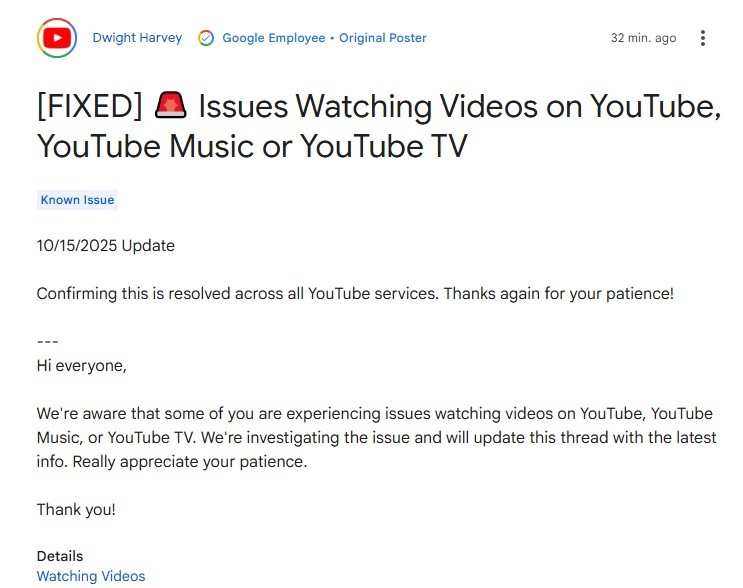Select the Known Issue tag
743x588 pixels.
coord(77,200)
